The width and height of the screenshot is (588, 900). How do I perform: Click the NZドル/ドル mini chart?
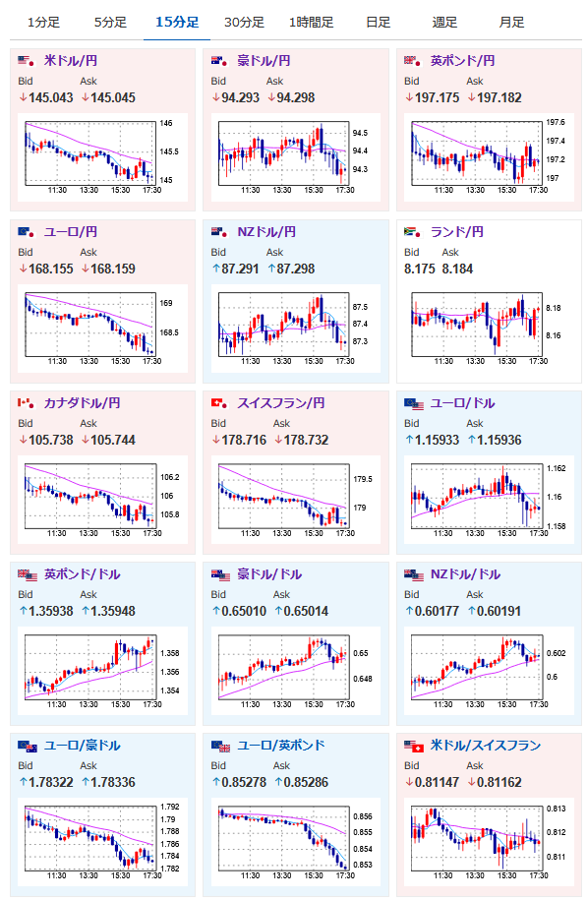click(489, 672)
